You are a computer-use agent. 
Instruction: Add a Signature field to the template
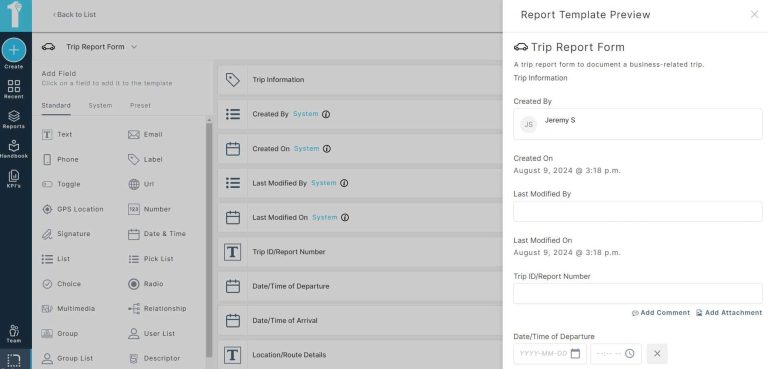pos(66,234)
